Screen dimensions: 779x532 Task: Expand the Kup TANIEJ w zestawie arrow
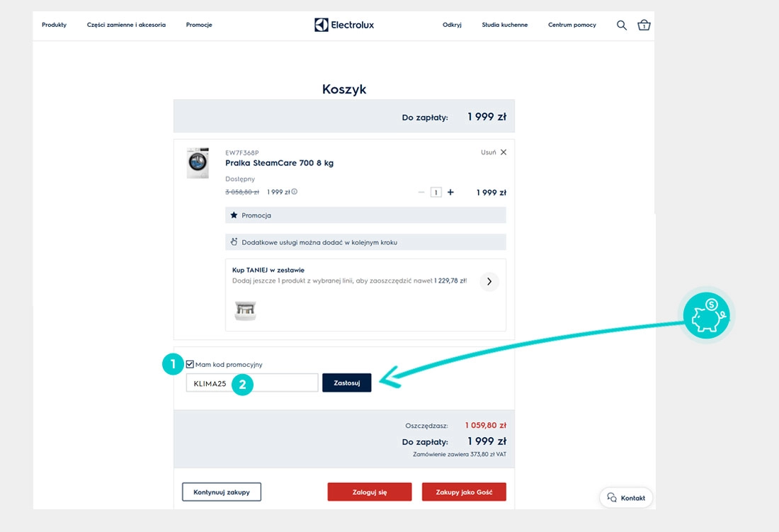(x=489, y=281)
